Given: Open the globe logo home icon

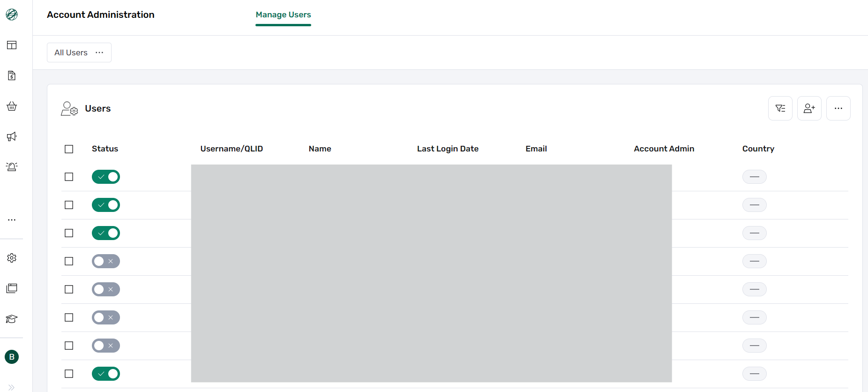Looking at the screenshot, I should [x=12, y=15].
